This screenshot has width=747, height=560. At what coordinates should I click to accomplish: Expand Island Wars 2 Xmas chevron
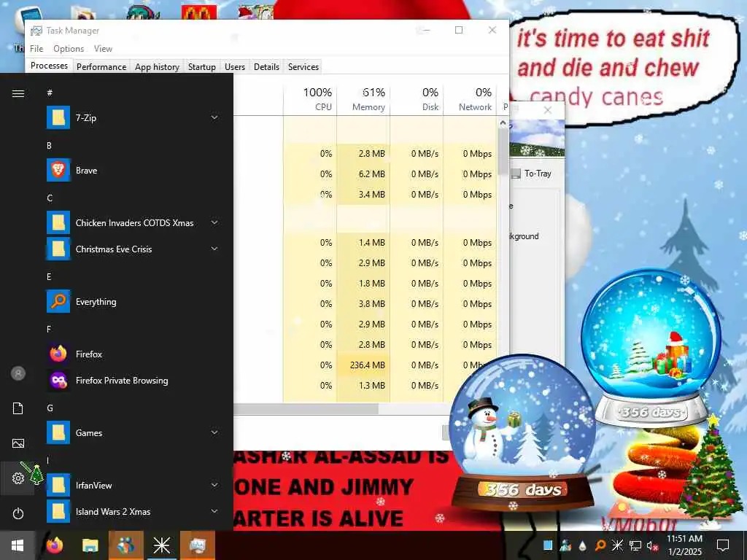click(214, 512)
